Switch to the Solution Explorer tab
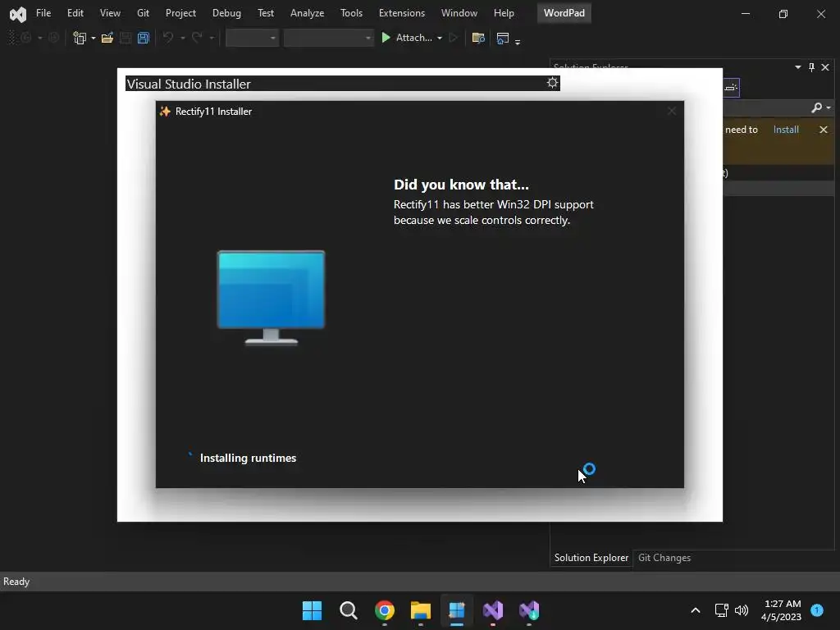This screenshot has width=840, height=630. coord(591,558)
